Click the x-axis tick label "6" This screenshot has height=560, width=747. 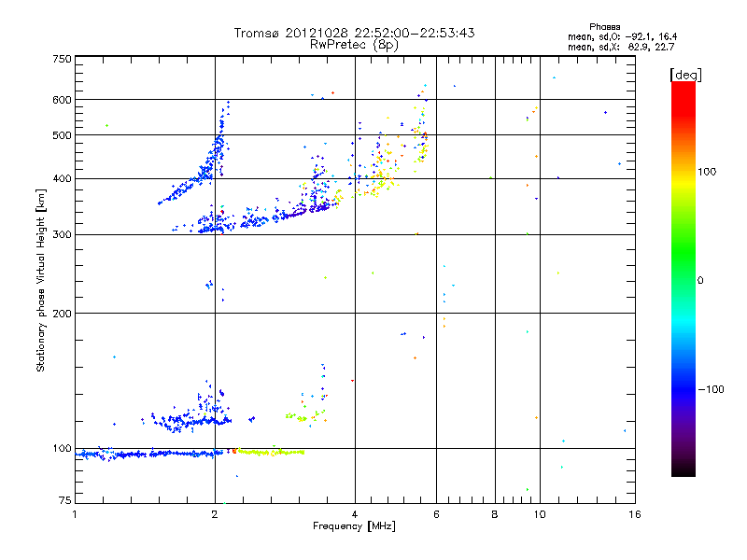tap(436, 514)
